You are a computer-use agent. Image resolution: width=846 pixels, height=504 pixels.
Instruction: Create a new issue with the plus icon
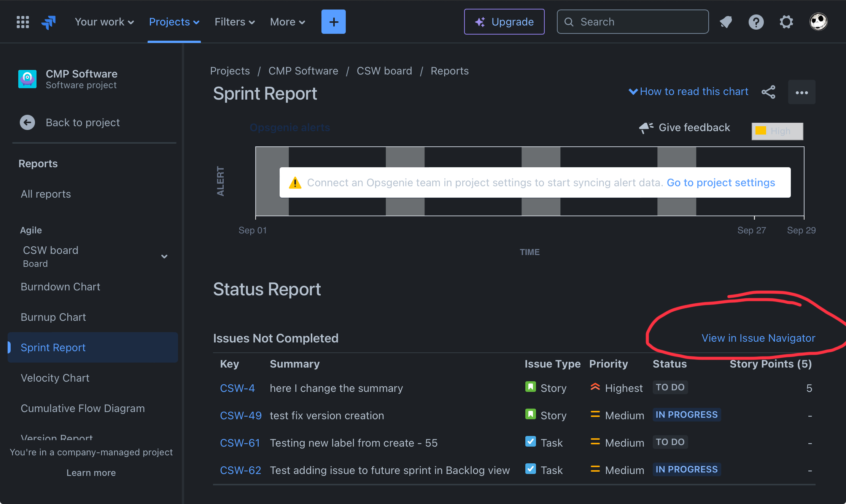click(333, 22)
